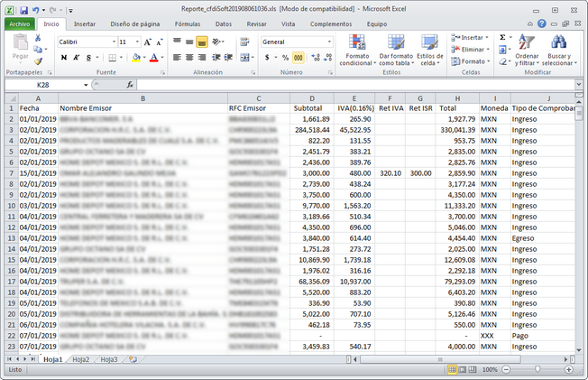This screenshot has height=380, width=588.
Task: Click the Insertar cells button
Action: pos(471,37)
